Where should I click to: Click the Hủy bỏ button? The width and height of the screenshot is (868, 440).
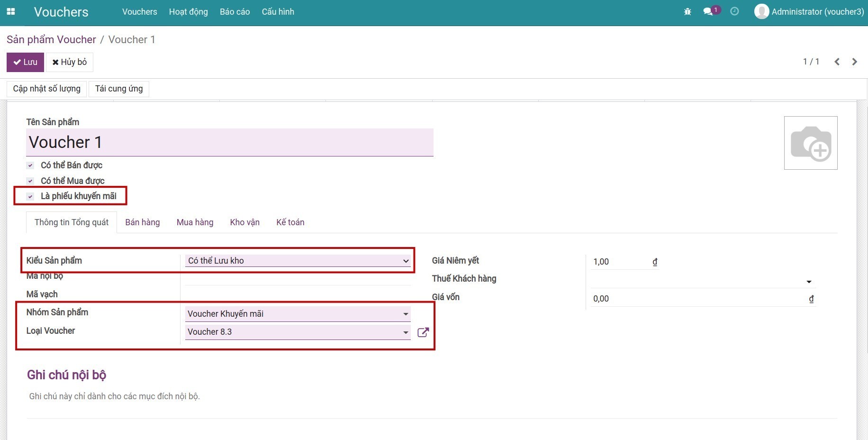(x=69, y=62)
